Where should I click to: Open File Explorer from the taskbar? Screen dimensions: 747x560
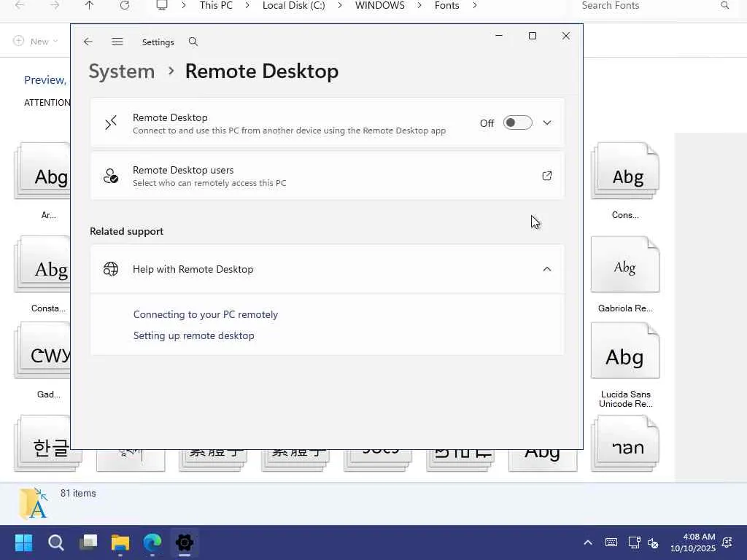(120, 542)
